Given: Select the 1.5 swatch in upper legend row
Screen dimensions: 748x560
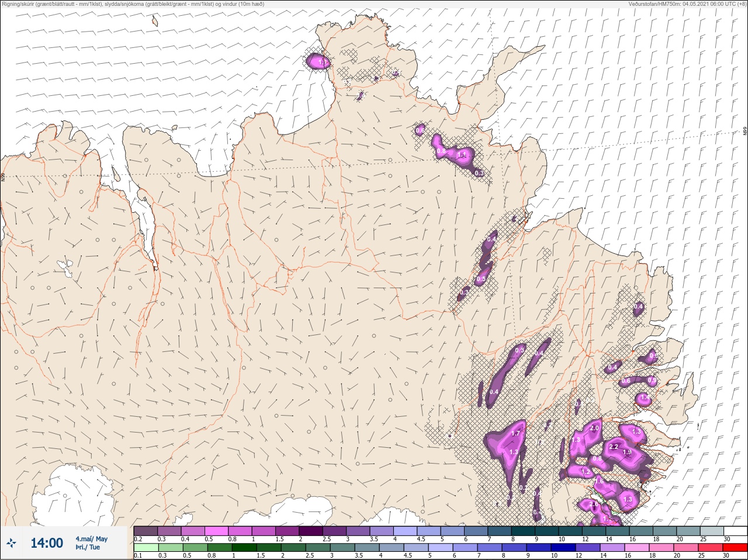Looking at the screenshot, I should (287, 531).
